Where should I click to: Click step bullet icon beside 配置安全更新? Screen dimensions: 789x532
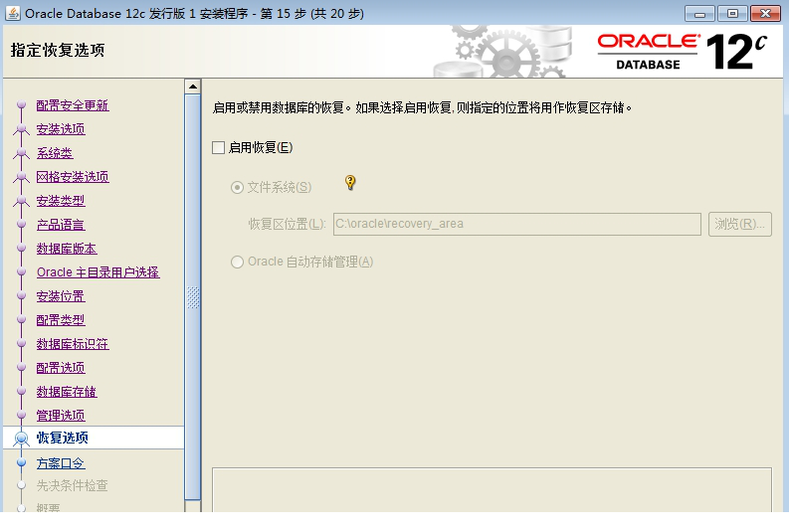click(21, 104)
